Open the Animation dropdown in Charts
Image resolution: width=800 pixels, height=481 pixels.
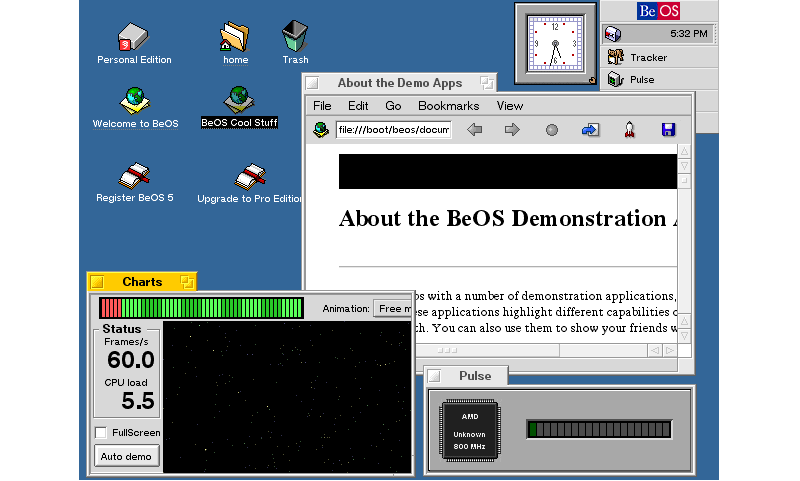click(392, 309)
